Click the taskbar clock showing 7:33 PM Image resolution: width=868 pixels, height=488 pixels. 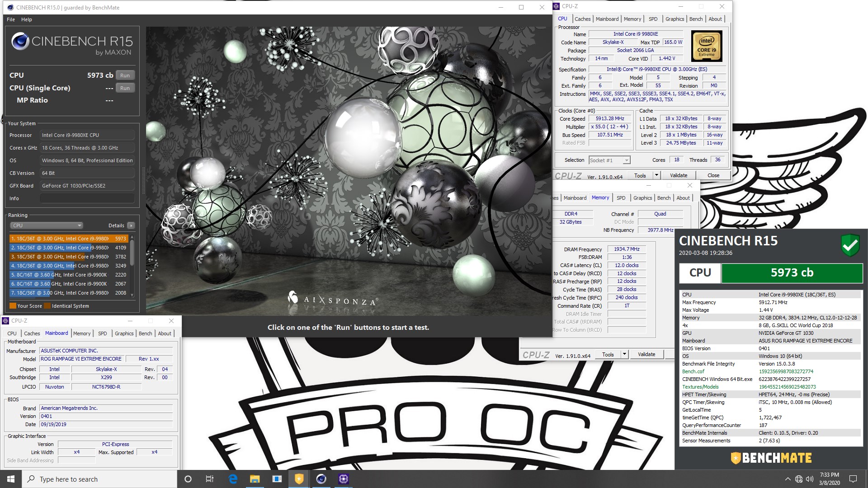829,479
